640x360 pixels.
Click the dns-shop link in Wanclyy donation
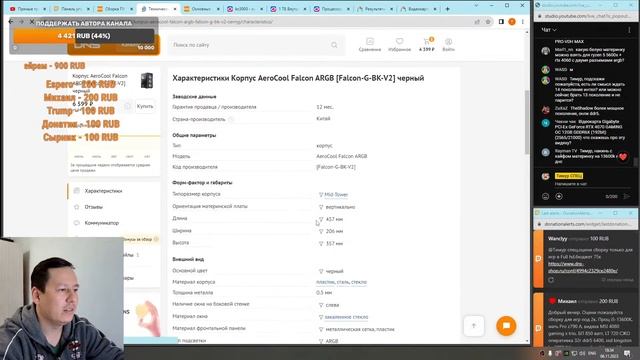click(x=582, y=267)
